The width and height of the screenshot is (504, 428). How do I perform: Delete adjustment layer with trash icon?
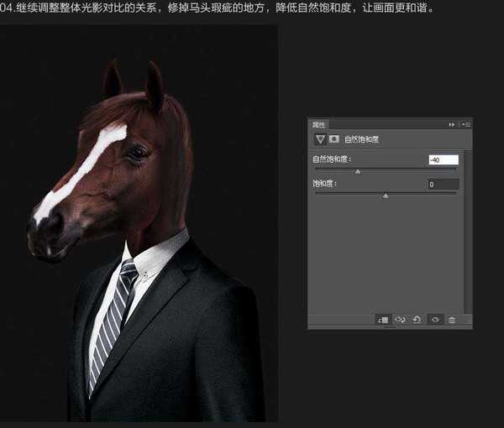click(452, 320)
